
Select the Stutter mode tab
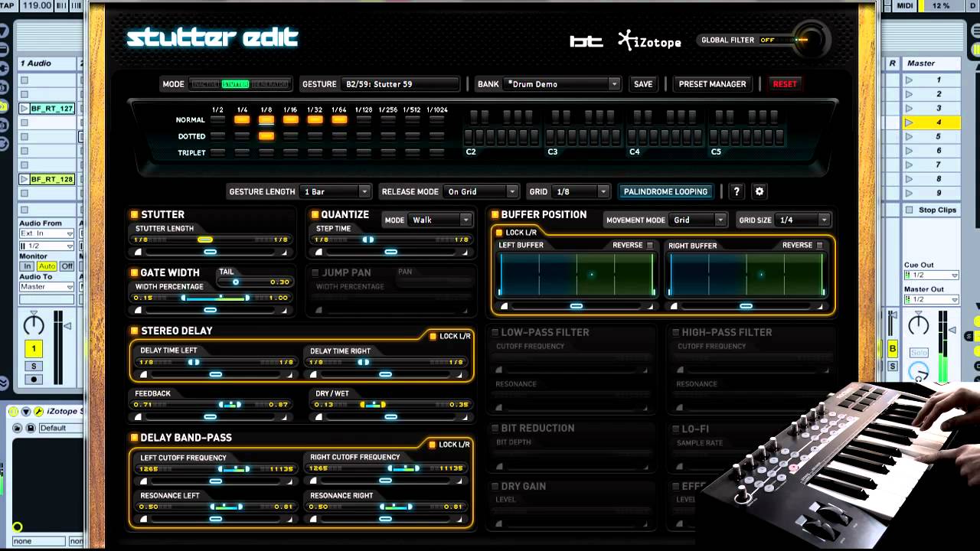pyautogui.click(x=236, y=84)
